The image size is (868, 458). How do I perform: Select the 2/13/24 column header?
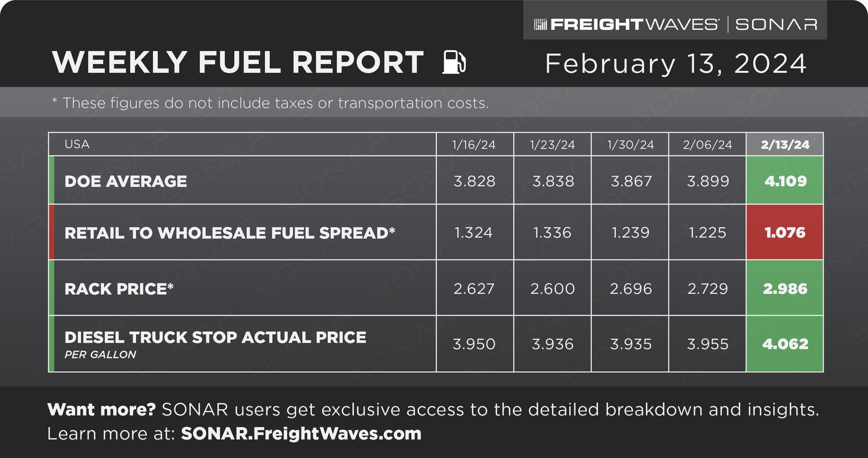point(785,144)
